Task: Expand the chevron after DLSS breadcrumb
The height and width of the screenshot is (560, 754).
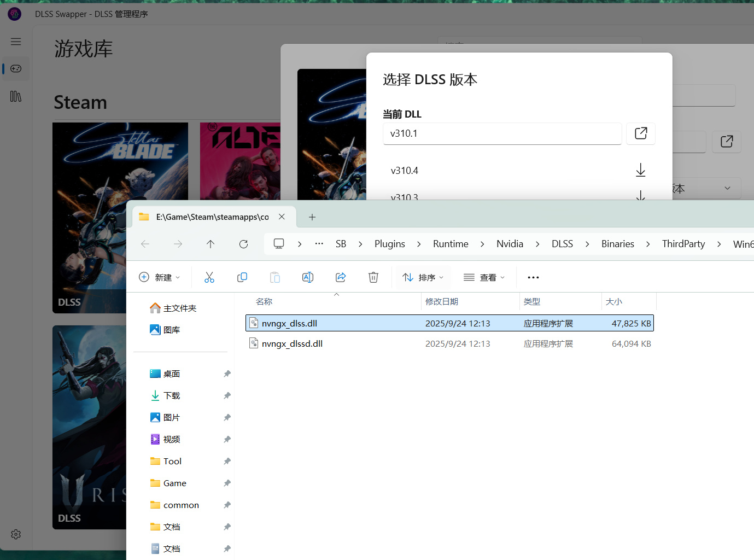Action: (x=587, y=244)
